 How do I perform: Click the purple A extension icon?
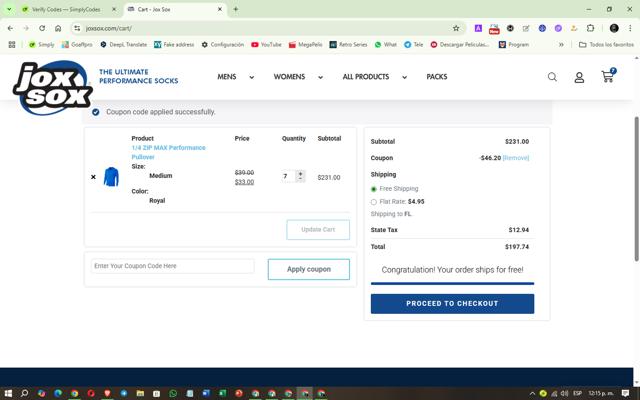tap(478, 28)
